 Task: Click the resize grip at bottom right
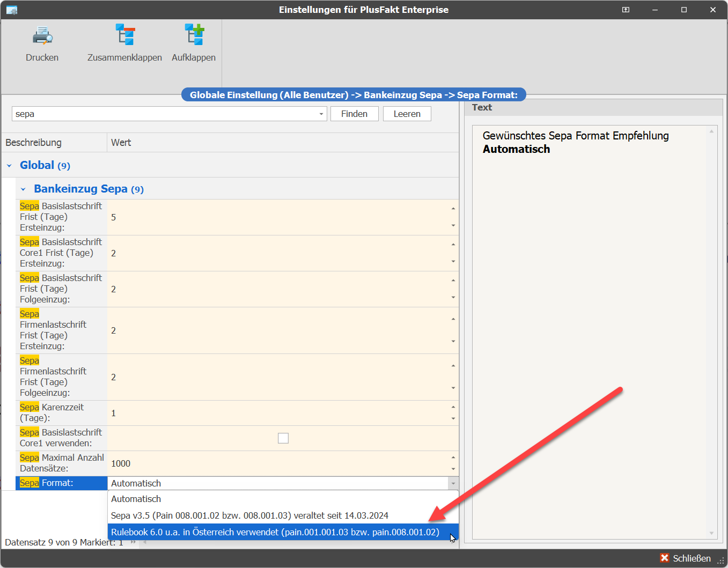point(721,561)
